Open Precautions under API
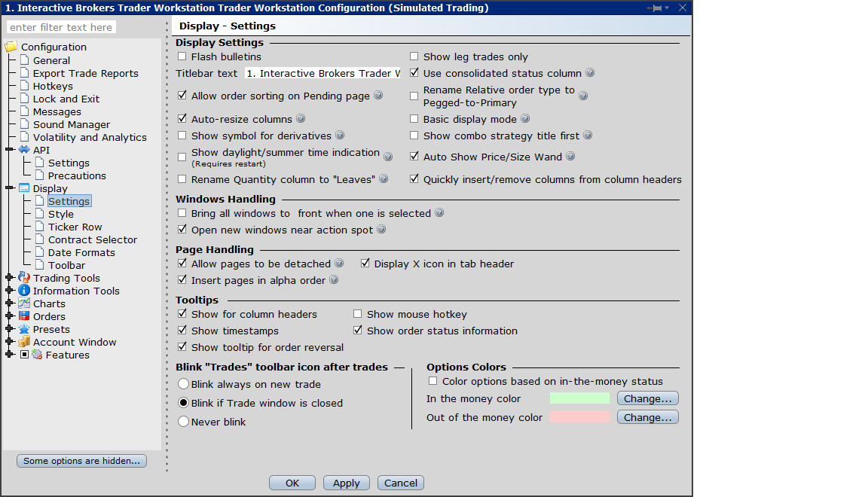 pyautogui.click(x=77, y=175)
